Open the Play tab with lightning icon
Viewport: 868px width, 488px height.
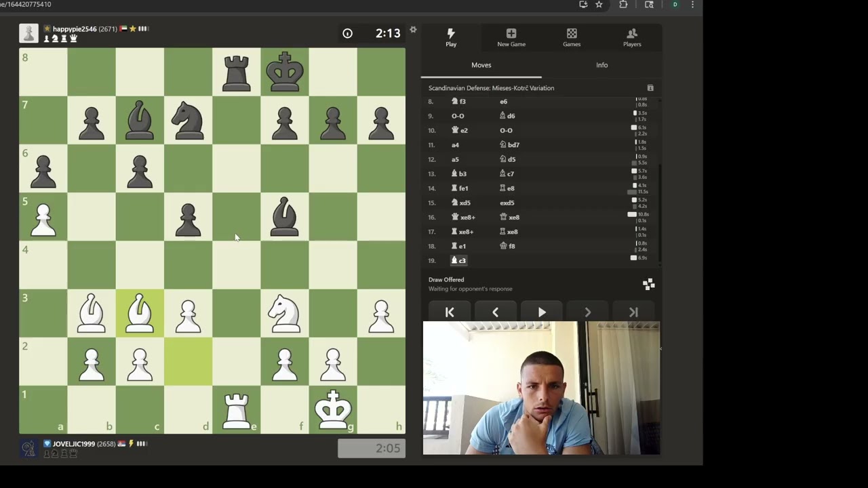pos(451,37)
